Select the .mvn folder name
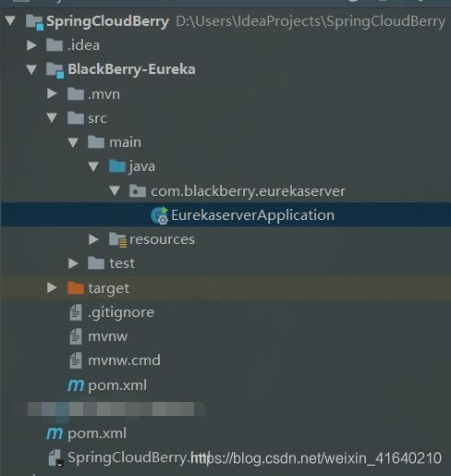Viewport: 451px width, 476px height. click(x=104, y=94)
